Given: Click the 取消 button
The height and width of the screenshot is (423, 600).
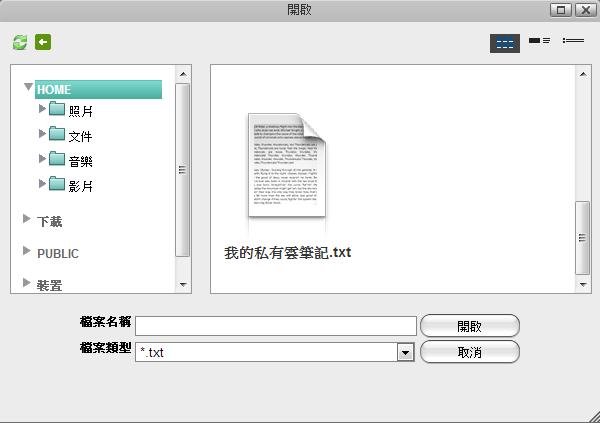Looking at the screenshot, I should (x=469, y=352).
